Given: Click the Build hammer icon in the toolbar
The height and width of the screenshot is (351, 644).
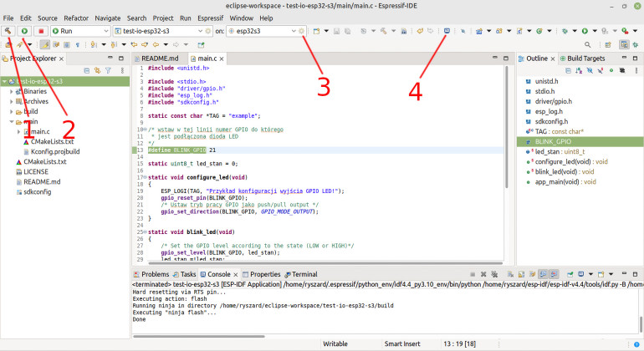Looking at the screenshot, I should pos(8,31).
